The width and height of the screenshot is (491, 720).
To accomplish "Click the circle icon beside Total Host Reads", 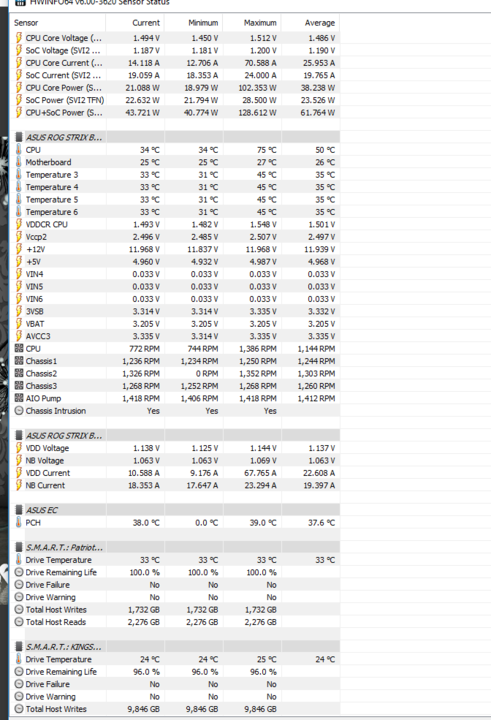I will pos(19,622).
